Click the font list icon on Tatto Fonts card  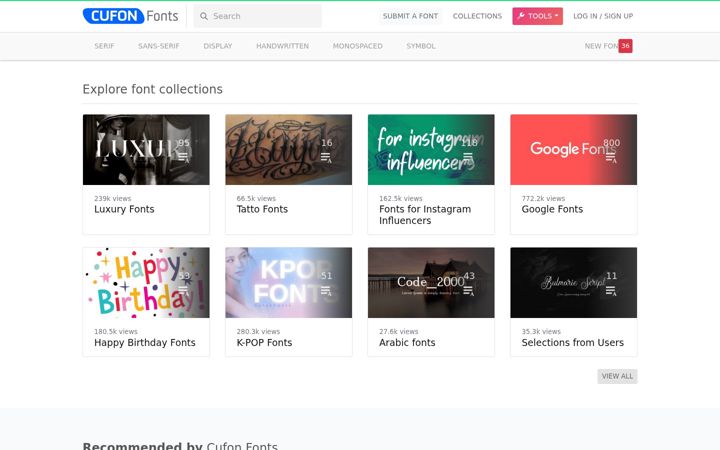pos(326,157)
